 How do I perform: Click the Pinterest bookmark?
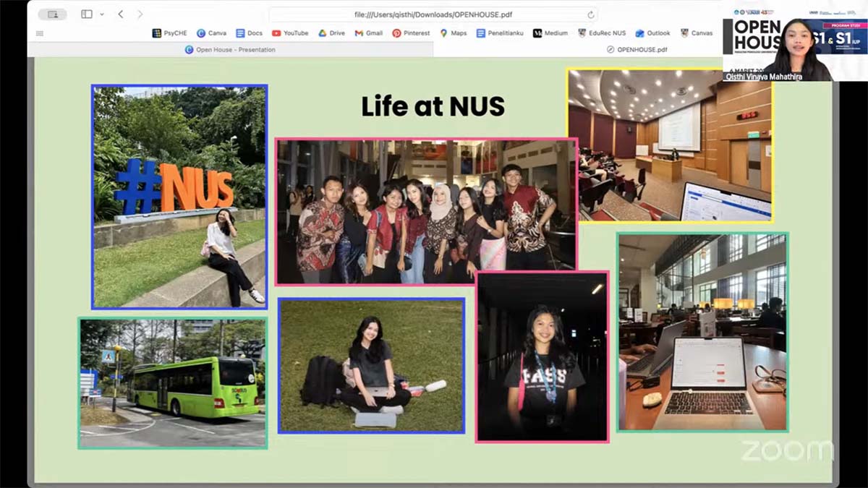pos(411,33)
